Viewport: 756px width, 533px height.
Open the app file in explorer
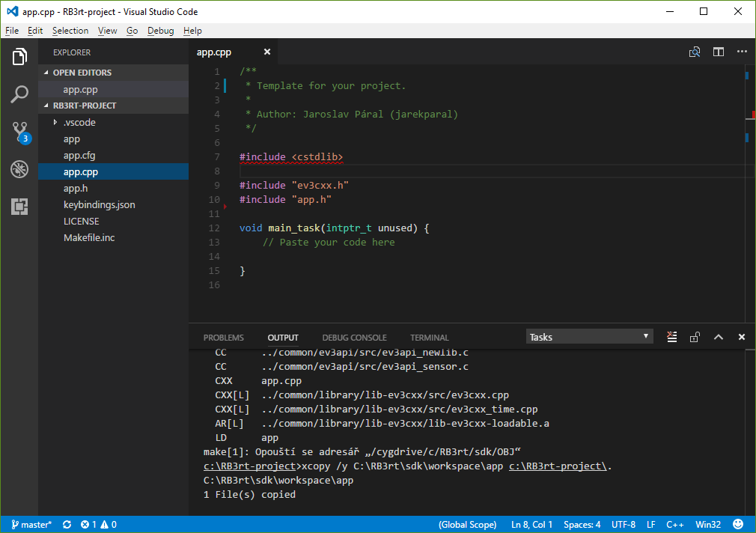point(113,139)
